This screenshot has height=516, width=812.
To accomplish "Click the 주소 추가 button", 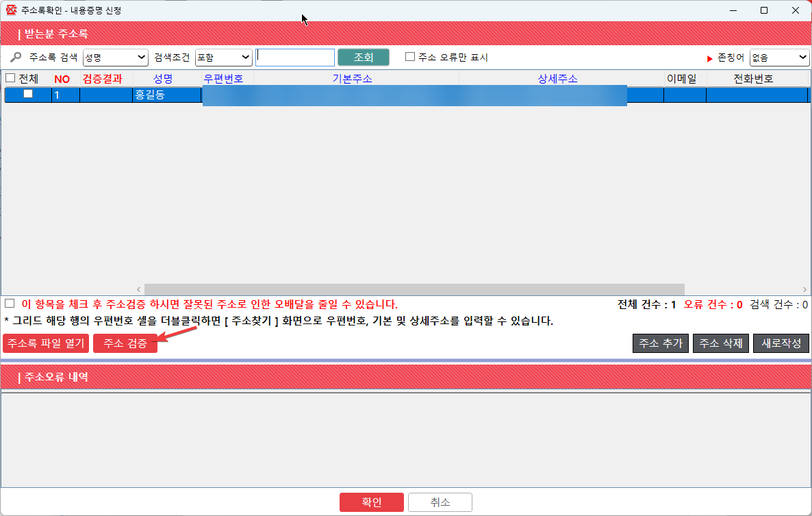I will pos(661,343).
